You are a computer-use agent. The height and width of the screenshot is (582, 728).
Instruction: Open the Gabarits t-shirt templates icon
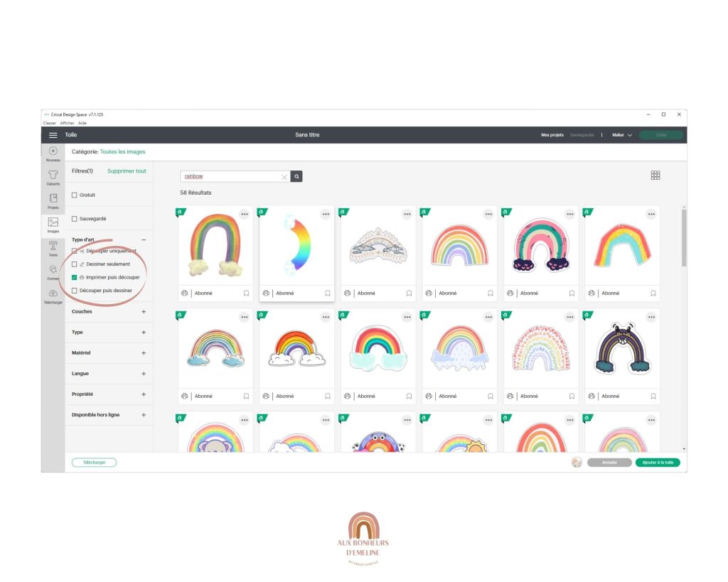[x=53, y=175]
